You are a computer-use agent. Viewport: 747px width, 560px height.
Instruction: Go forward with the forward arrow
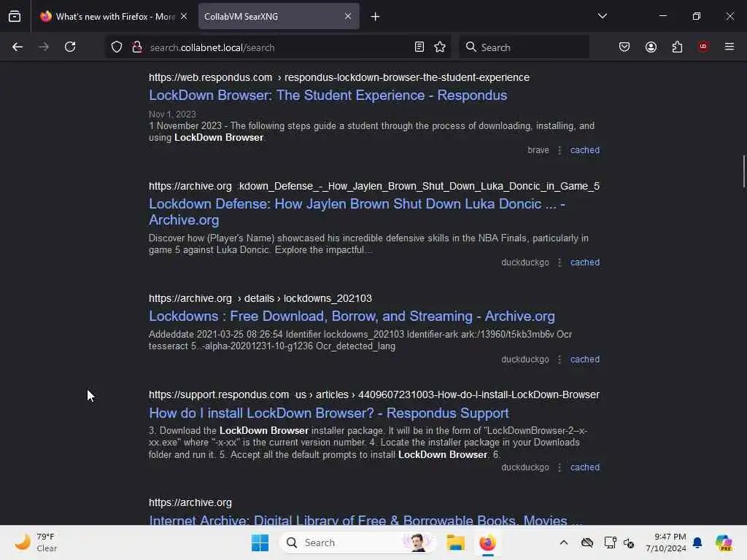click(x=44, y=47)
